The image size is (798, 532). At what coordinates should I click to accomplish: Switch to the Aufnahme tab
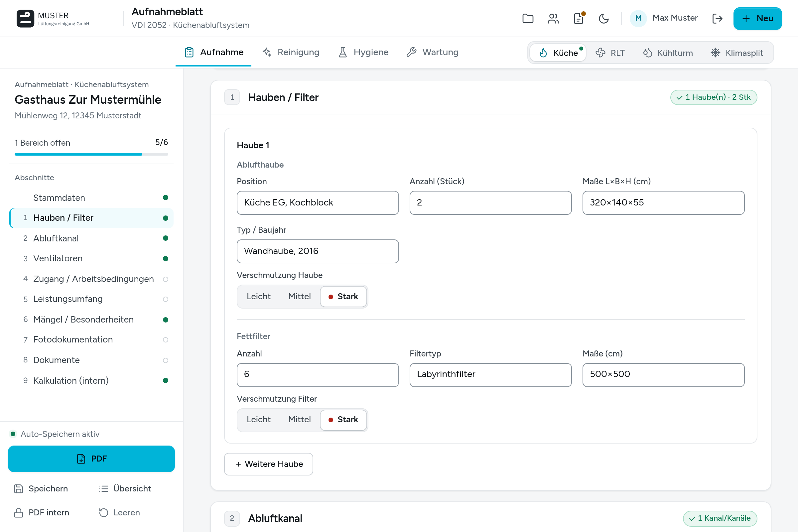tap(213, 52)
